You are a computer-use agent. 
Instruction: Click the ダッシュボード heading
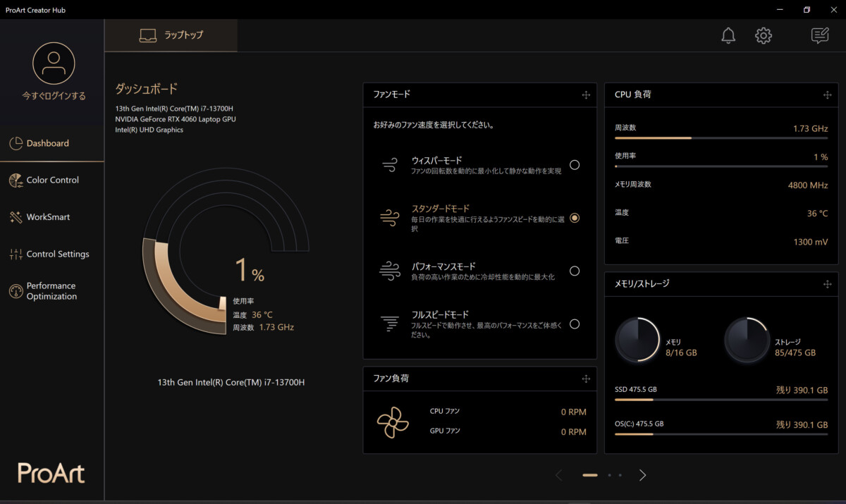point(147,89)
